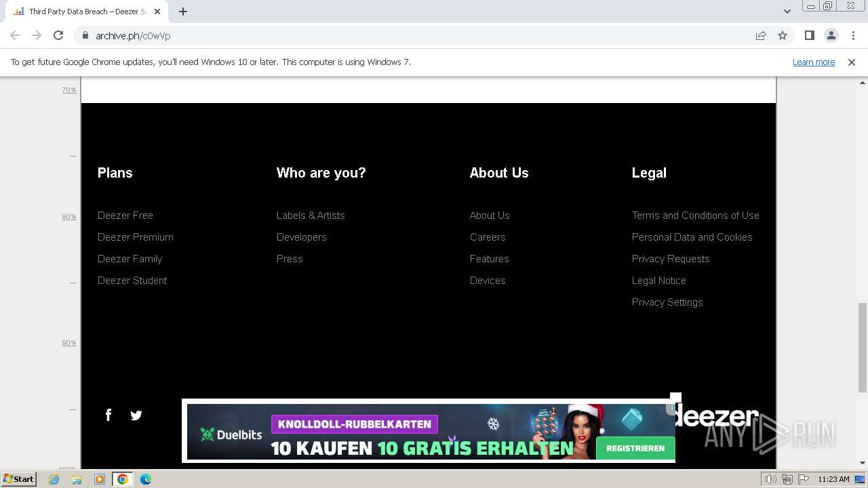
Task: Click the scrollbar down arrow
Action: (x=863, y=463)
